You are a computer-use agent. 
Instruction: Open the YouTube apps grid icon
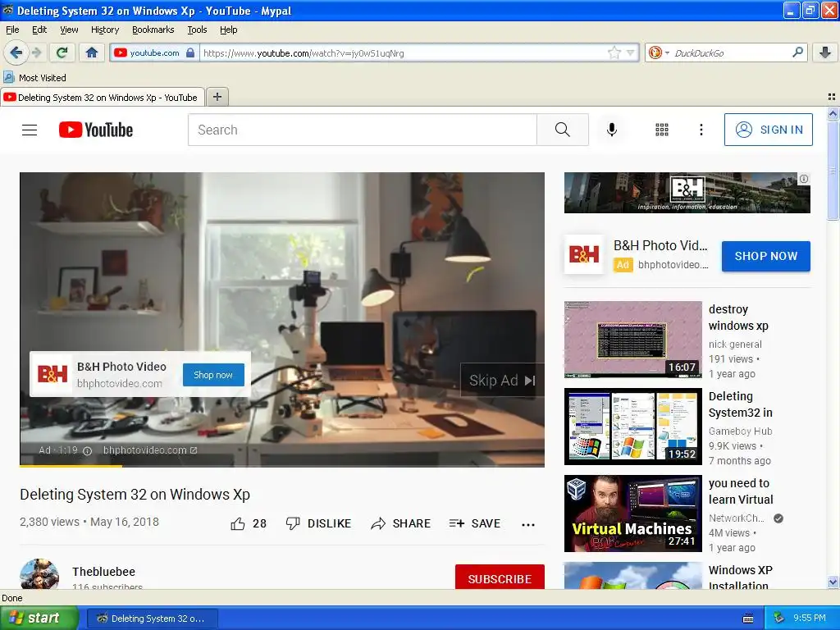coord(662,130)
